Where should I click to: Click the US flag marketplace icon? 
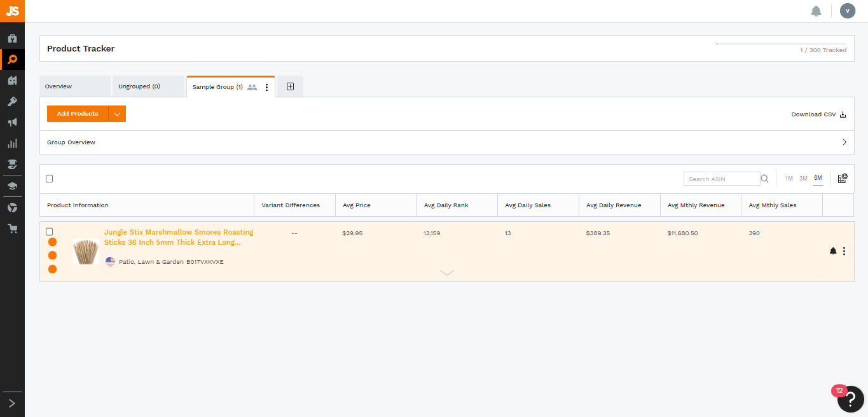tap(110, 261)
